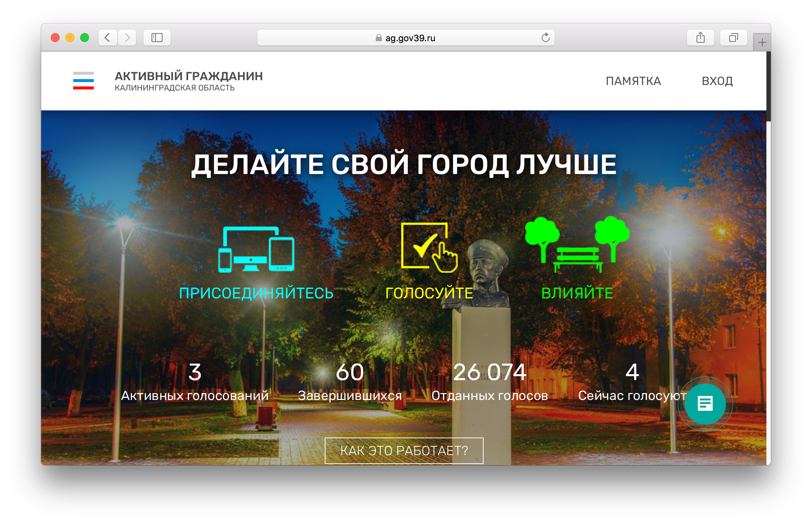Click the tricolor flag logo
Image resolution: width=812 pixels, height=524 pixels.
pyautogui.click(x=83, y=81)
